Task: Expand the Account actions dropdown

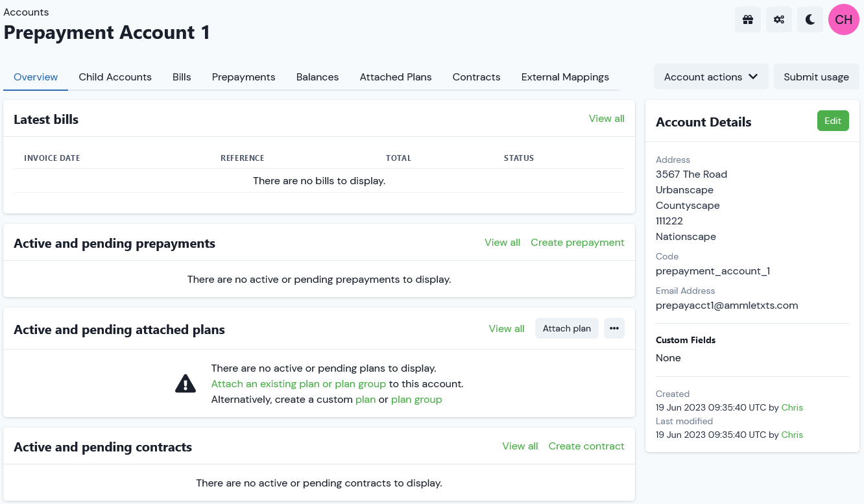Action: pos(711,77)
